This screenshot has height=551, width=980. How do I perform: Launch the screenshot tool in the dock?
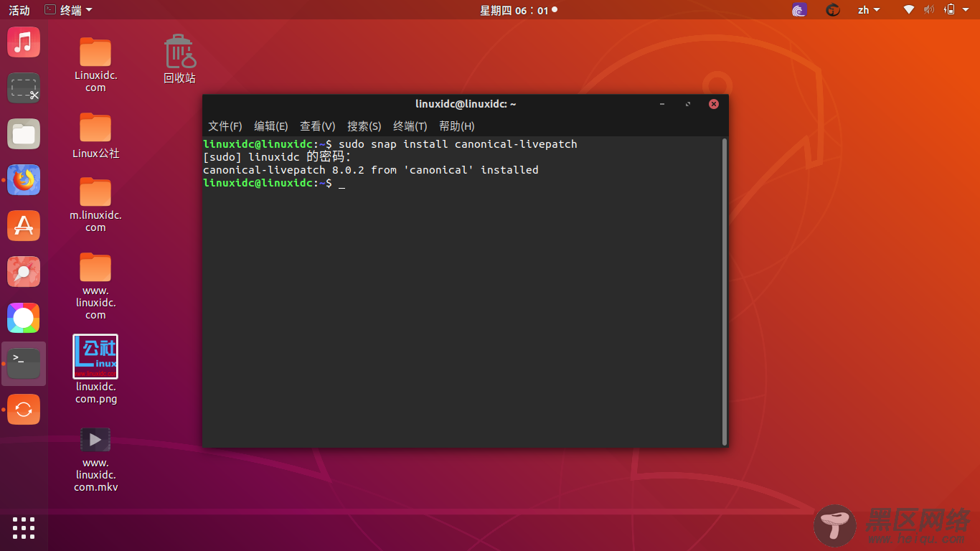pyautogui.click(x=24, y=88)
